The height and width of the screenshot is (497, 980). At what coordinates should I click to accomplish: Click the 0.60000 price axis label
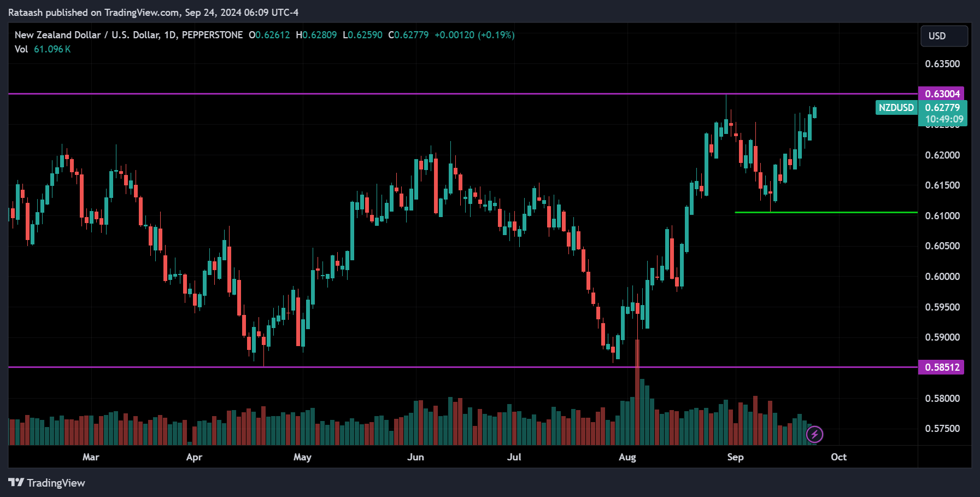[942, 277]
